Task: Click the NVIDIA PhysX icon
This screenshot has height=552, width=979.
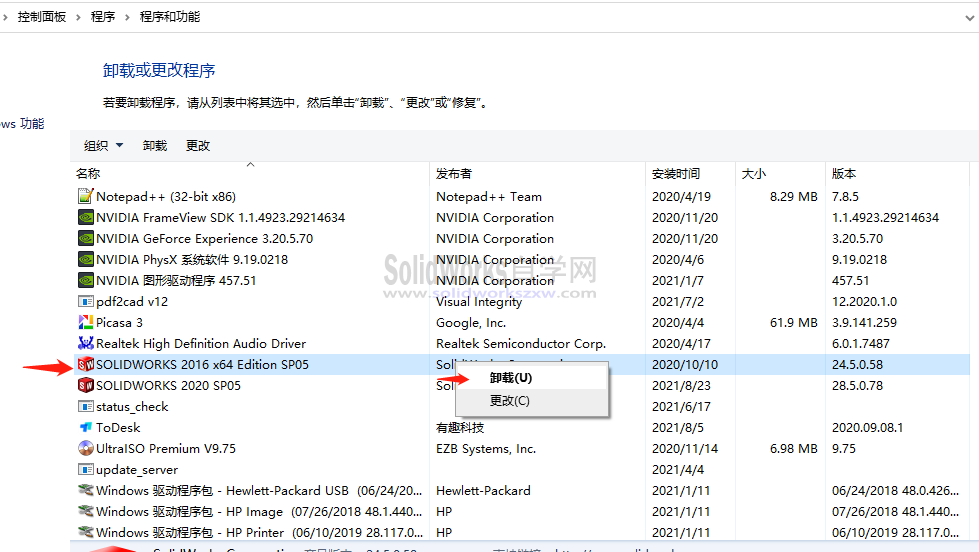Action: tap(86, 259)
